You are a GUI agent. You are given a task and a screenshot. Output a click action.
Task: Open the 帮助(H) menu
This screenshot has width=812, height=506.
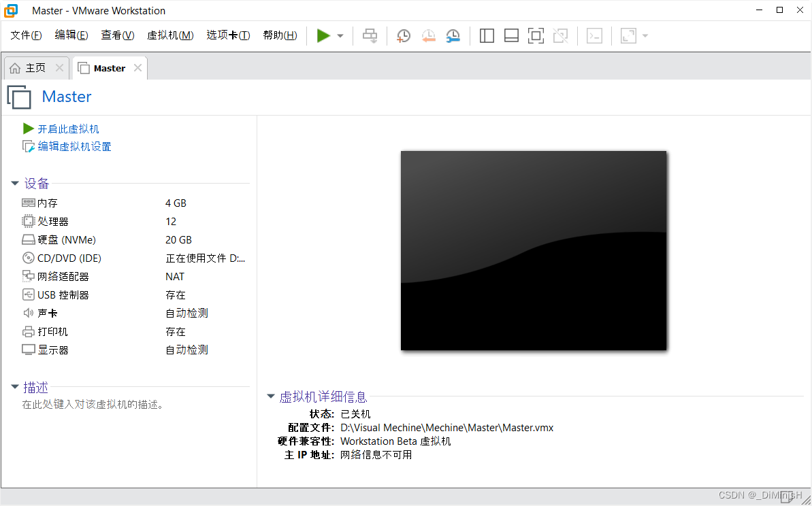pos(280,35)
